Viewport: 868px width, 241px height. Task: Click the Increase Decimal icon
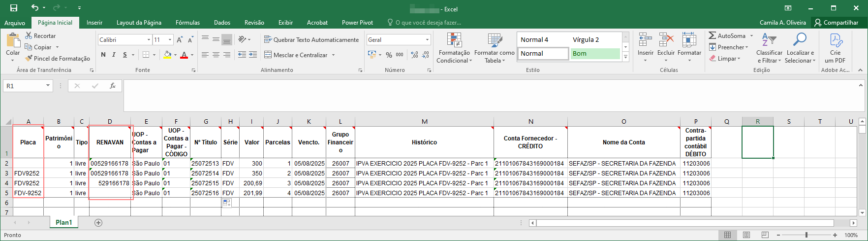pyautogui.click(x=414, y=55)
